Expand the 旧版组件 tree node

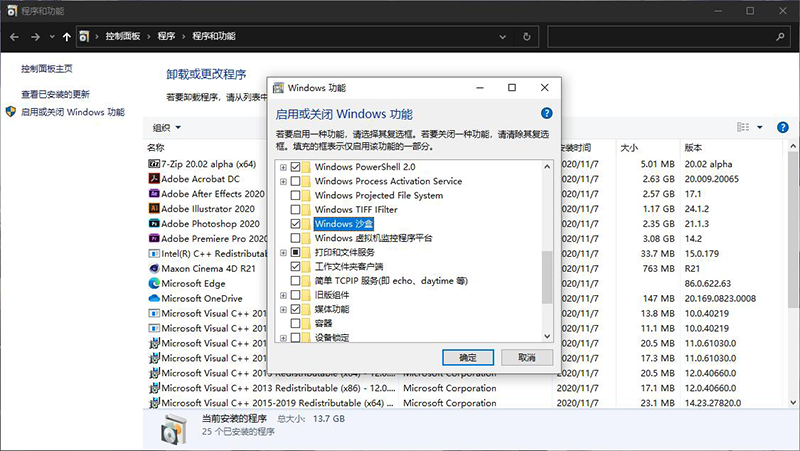coord(283,295)
